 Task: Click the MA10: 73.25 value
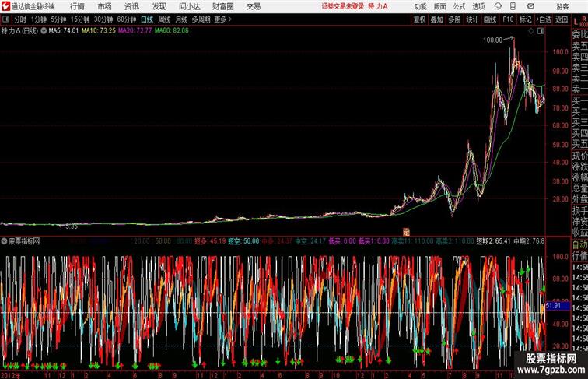[99, 31]
